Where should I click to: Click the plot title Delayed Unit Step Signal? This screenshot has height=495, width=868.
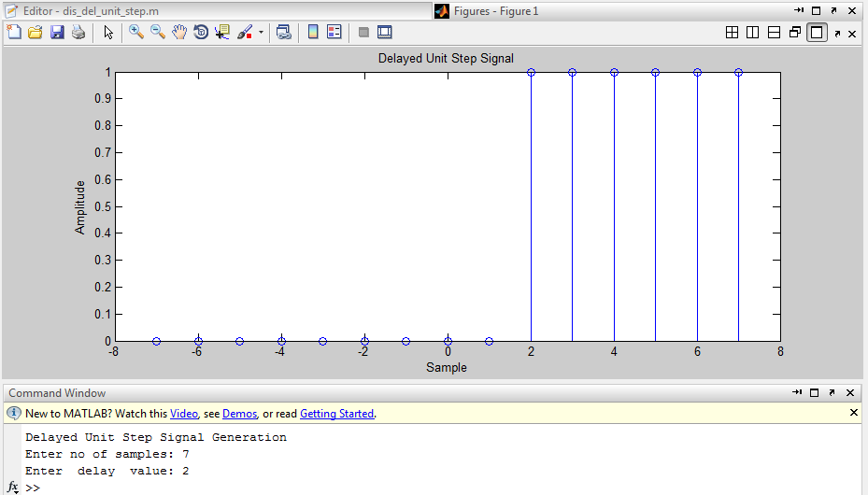(446, 58)
